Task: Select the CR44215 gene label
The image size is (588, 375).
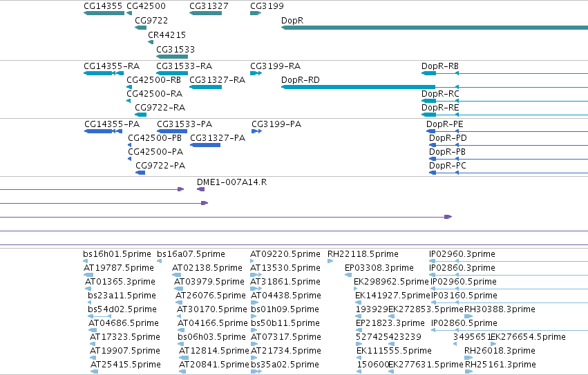Action: [x=167, y=35]
